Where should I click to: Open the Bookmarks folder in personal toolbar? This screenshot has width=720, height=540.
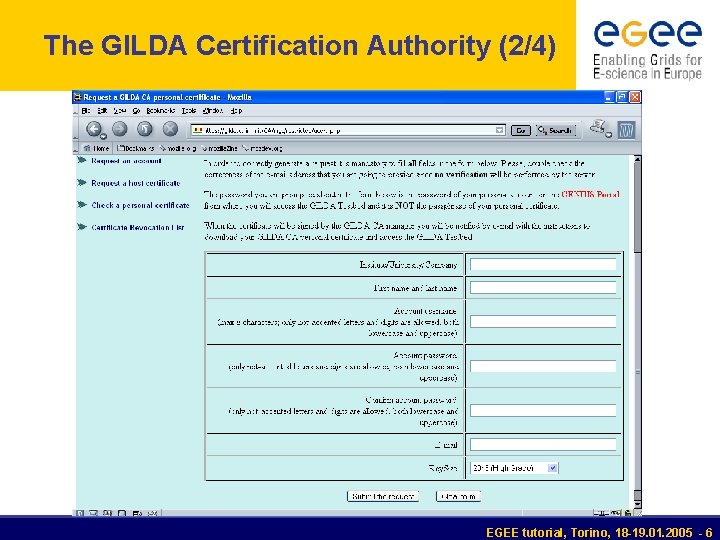point(136,148)
